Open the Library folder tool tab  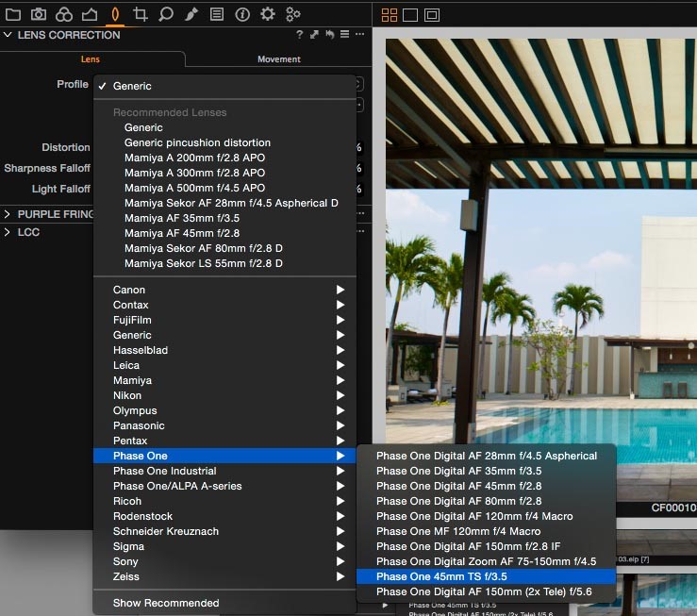(13, 14)
